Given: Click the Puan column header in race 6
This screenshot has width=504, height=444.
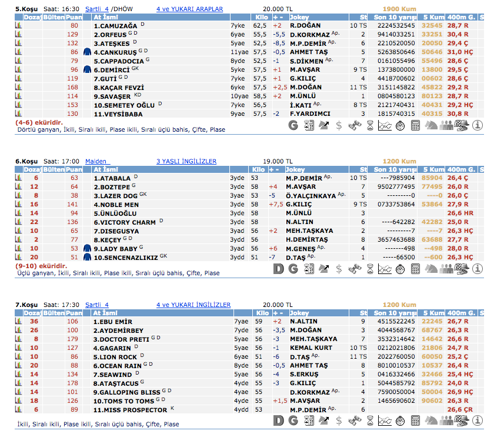Looking at the screenshot, I should tap(74, 169).
